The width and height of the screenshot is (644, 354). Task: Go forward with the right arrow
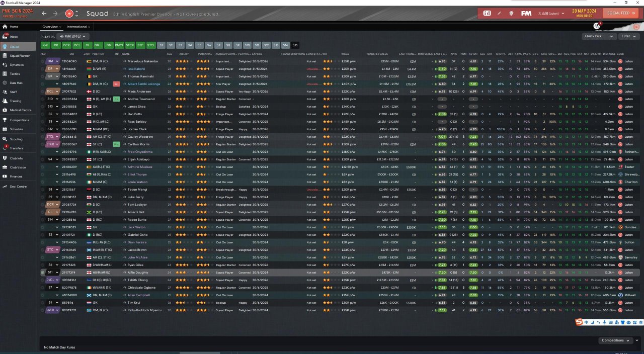point(55,14)
